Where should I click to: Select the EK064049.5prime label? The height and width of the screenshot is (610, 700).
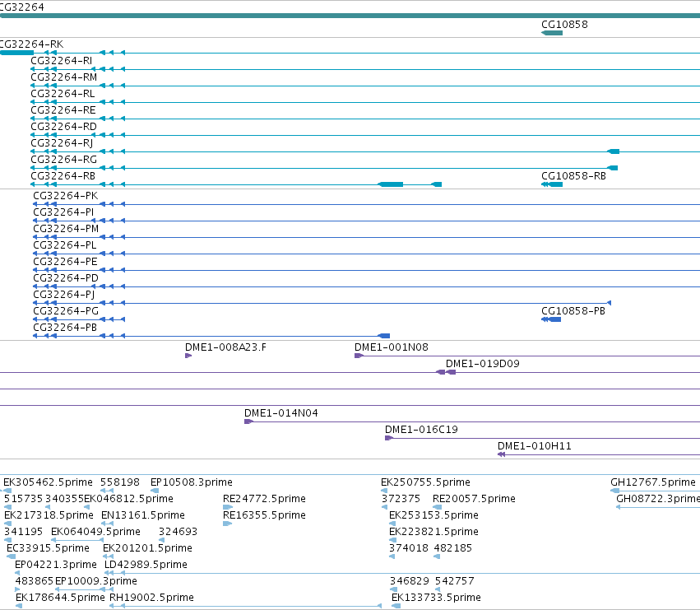tap(95, 532)
